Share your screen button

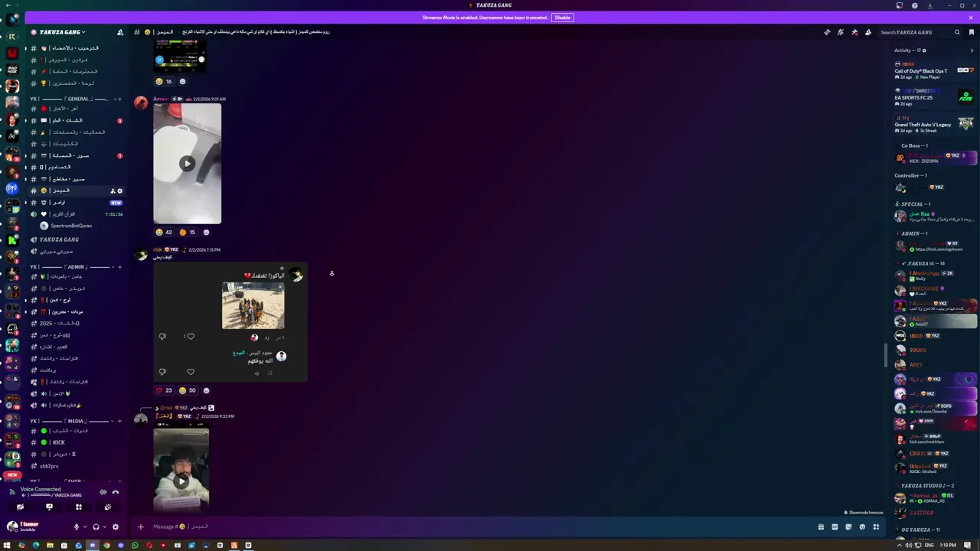(49, 507)
